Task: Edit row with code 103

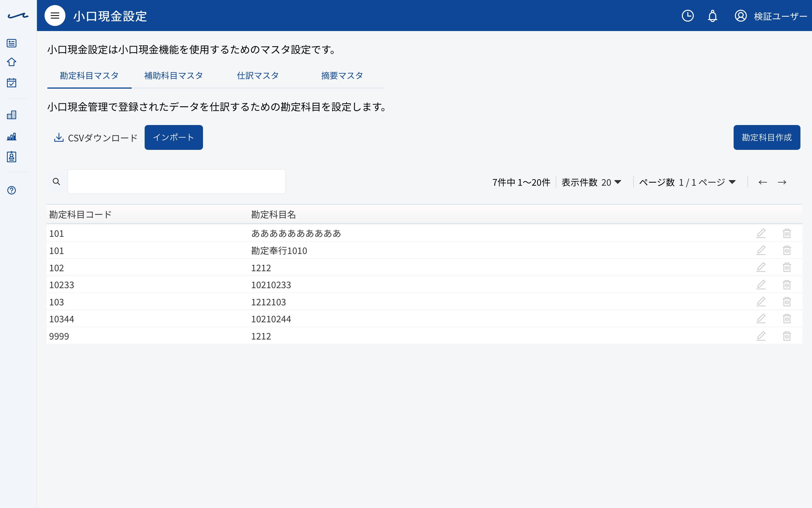Action: [x=761, y=302]
